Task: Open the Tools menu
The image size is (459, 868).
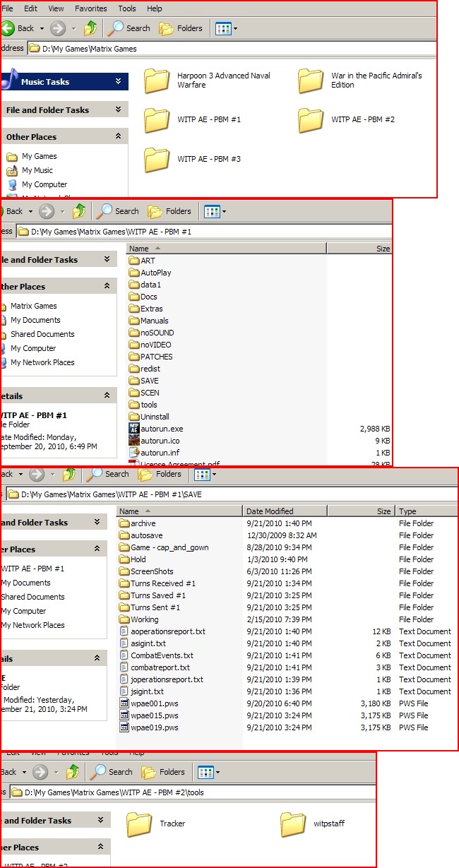Action: (x=127, y=8)
